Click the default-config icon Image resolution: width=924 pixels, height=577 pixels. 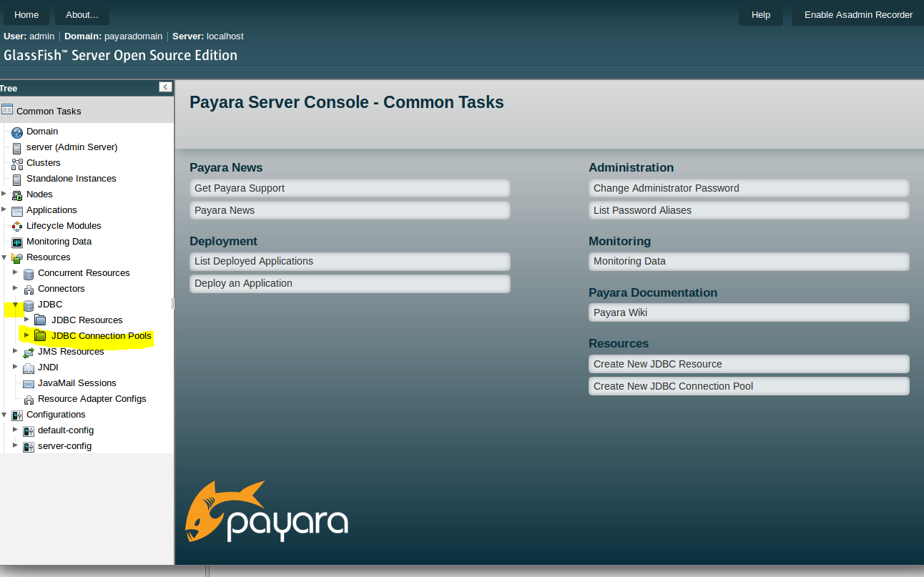[29, 431]
